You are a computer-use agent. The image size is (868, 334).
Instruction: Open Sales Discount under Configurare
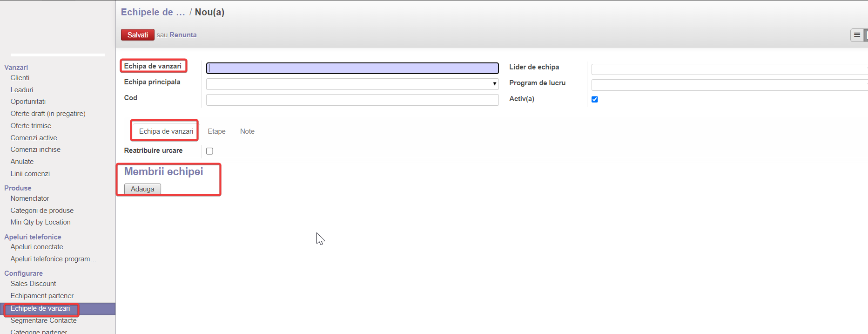(x=33, y=284)
